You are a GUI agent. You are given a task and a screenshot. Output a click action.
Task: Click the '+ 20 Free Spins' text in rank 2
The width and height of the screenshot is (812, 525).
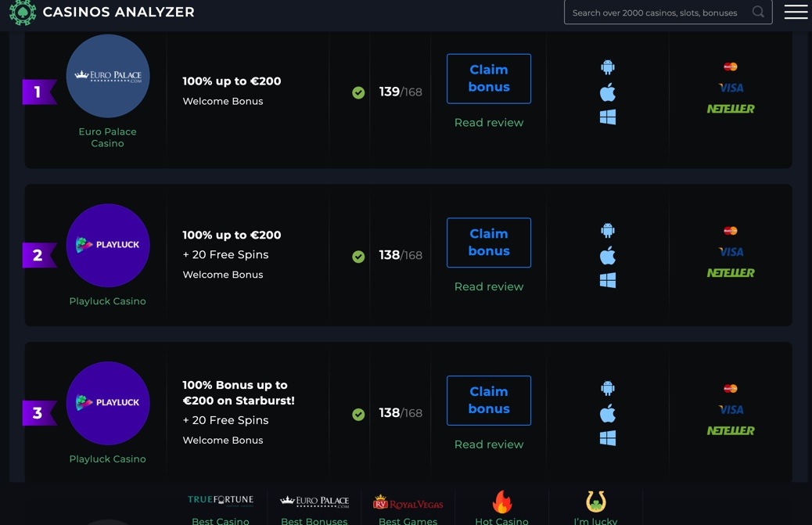pos(226,255)
